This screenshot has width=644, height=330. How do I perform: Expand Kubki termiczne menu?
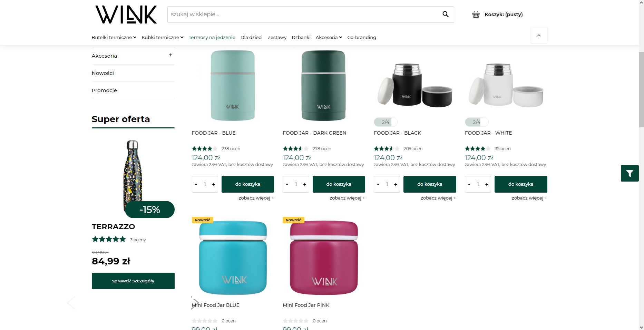(x=163, y=37)
